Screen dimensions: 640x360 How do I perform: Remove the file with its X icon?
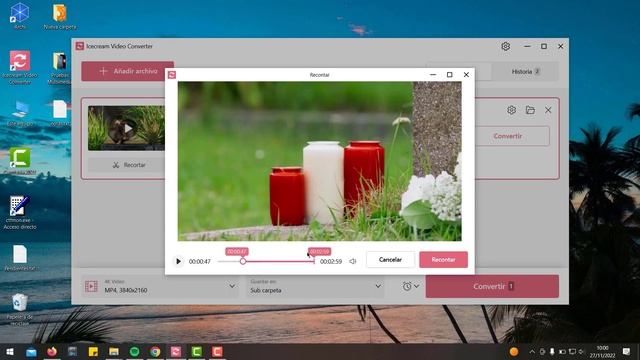coord(548,110)
